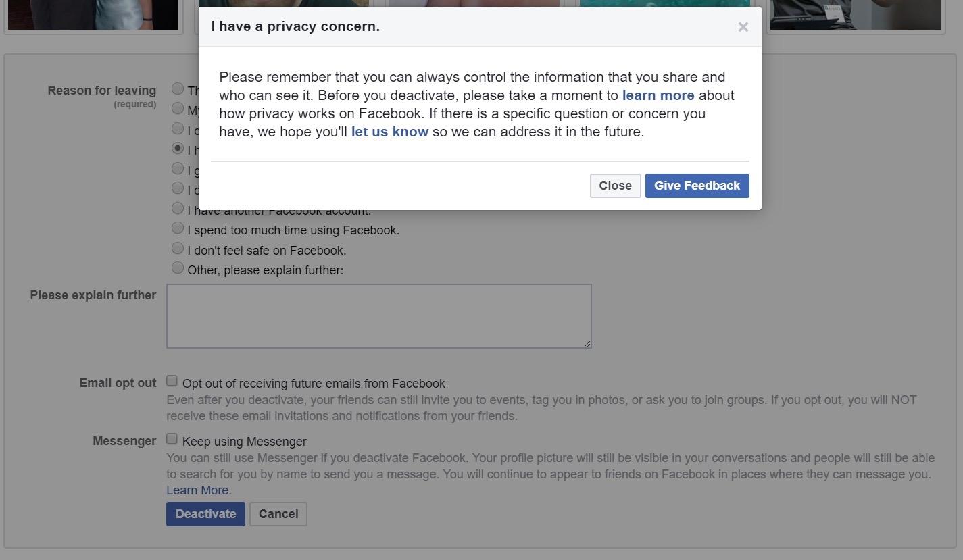Follow the 'let us know' link

point(389,132)
